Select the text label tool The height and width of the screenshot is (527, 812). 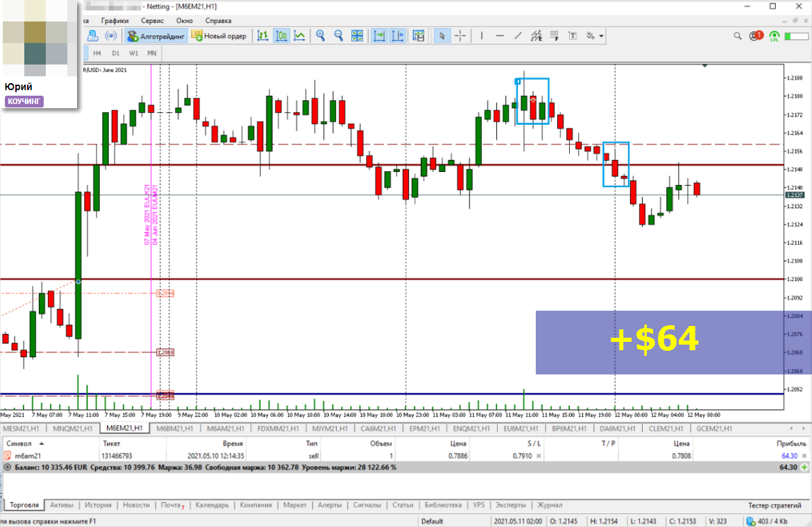pyautogui.click(x=573, y=35)
